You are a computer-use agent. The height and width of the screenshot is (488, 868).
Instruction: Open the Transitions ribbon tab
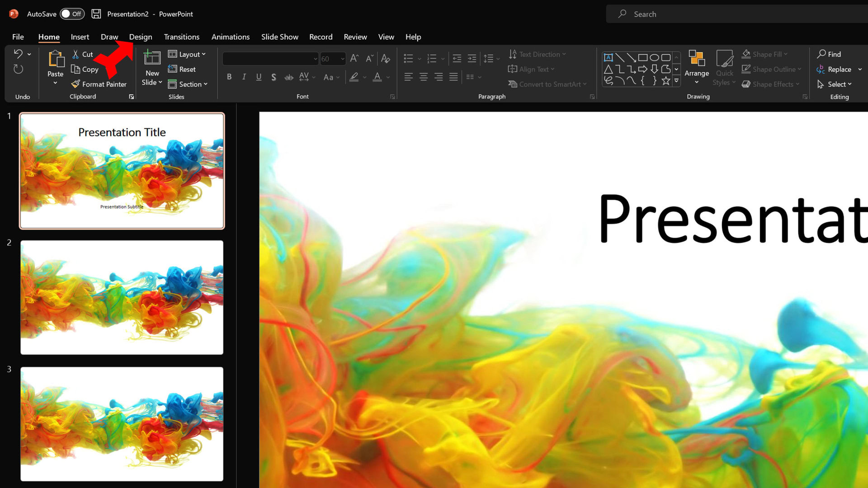pyautogui.click(x=181, y=37)
